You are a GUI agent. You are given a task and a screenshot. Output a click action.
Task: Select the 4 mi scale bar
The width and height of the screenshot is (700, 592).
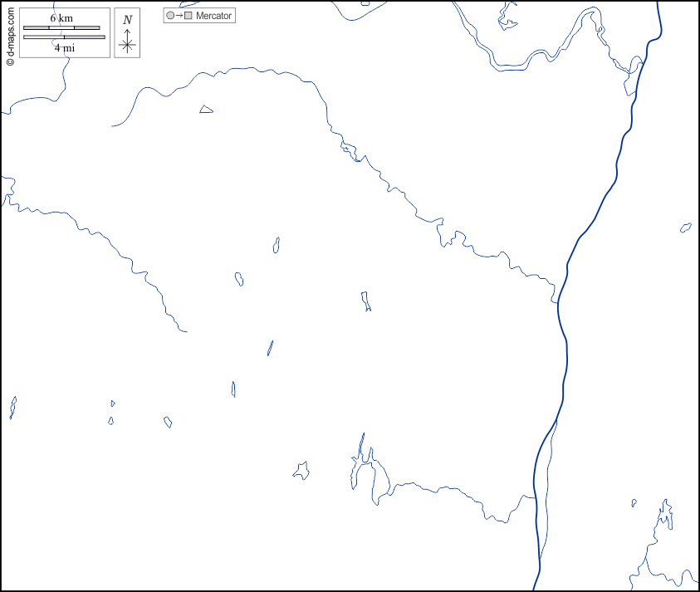coord(64,37)
